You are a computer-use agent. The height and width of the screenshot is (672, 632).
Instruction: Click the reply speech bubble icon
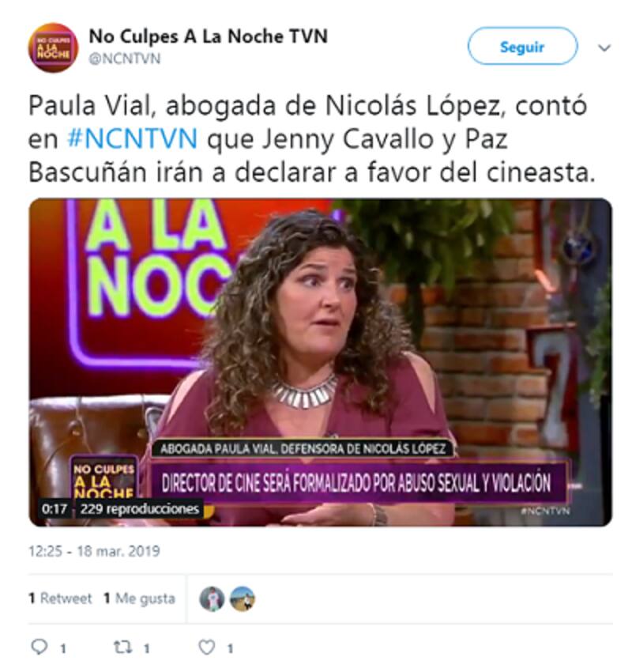[39, 647]
